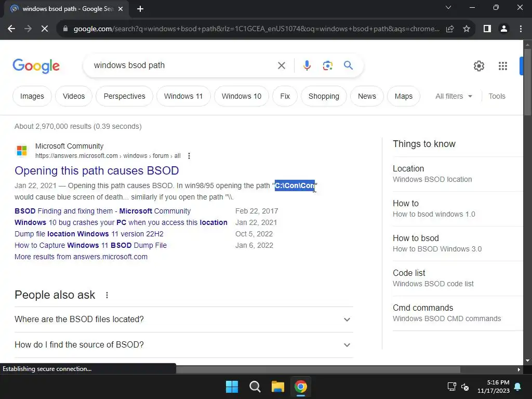Open the Chrome profile avatar

504,29
